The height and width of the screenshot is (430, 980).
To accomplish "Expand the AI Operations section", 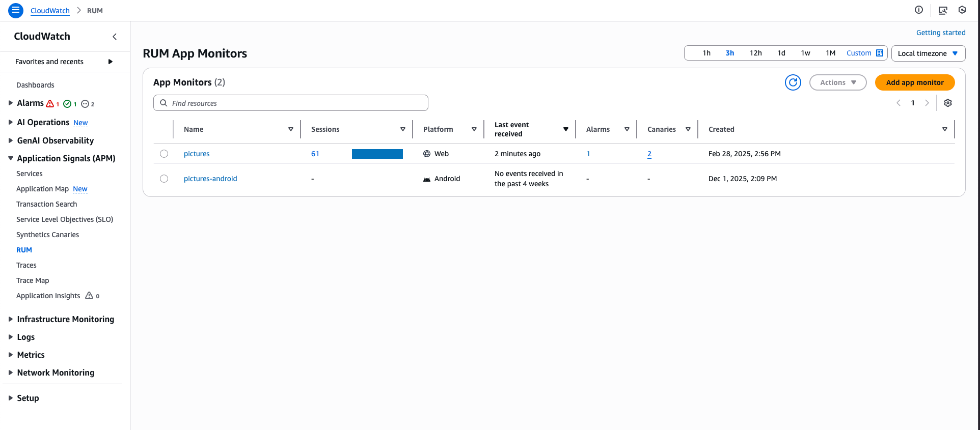I will 10,122.
